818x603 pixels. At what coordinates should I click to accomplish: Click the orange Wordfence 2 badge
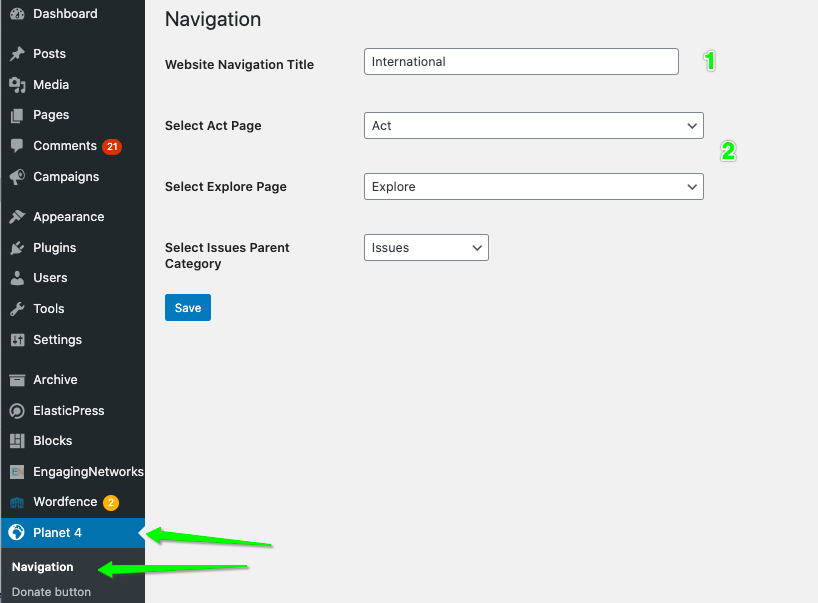pos(111,502)
